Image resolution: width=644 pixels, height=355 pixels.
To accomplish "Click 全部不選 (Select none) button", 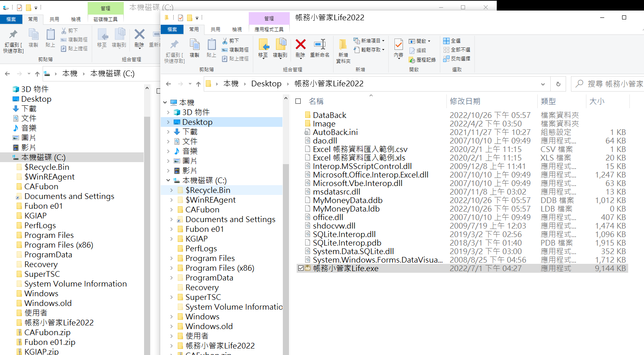I will click(457, 50).
